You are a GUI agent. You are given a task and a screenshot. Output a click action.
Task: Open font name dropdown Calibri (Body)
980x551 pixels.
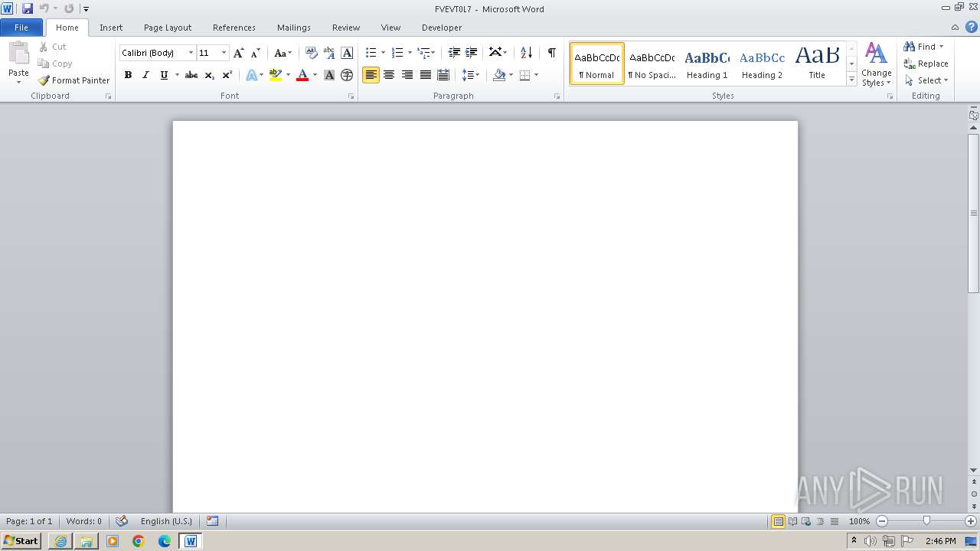(x=191, y=53)
